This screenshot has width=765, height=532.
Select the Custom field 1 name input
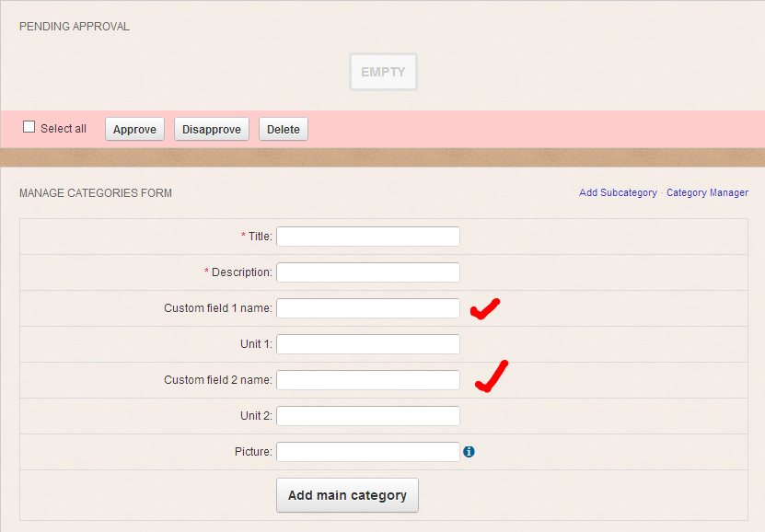click(367, 308)
